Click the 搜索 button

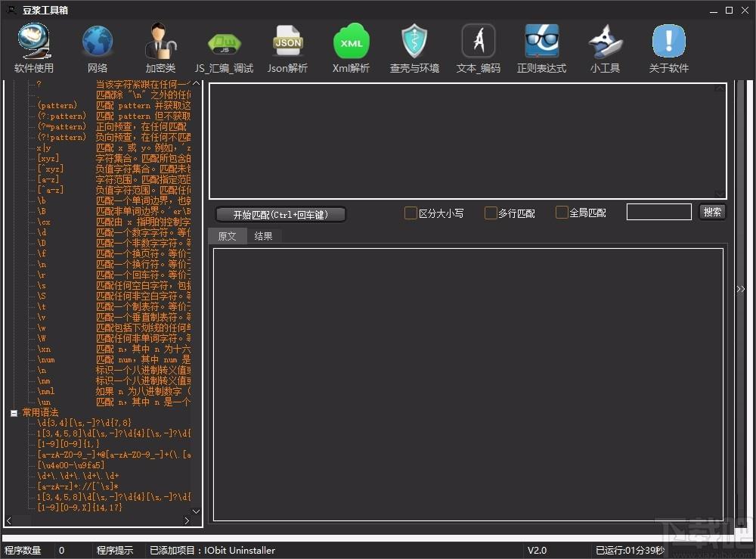pyautogui.click(x=712, y=213)
